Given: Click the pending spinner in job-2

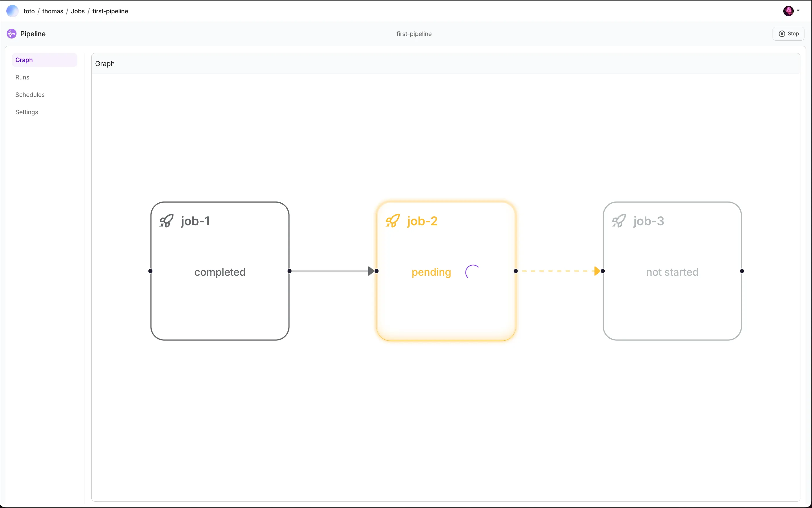Looking at the screenshot, I should (x=472, y=271).
